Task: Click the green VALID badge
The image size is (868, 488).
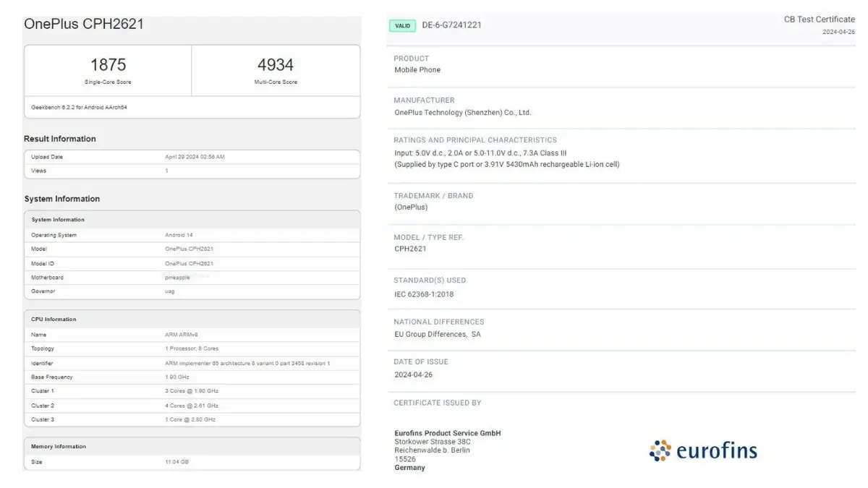Action: point(403,25)
